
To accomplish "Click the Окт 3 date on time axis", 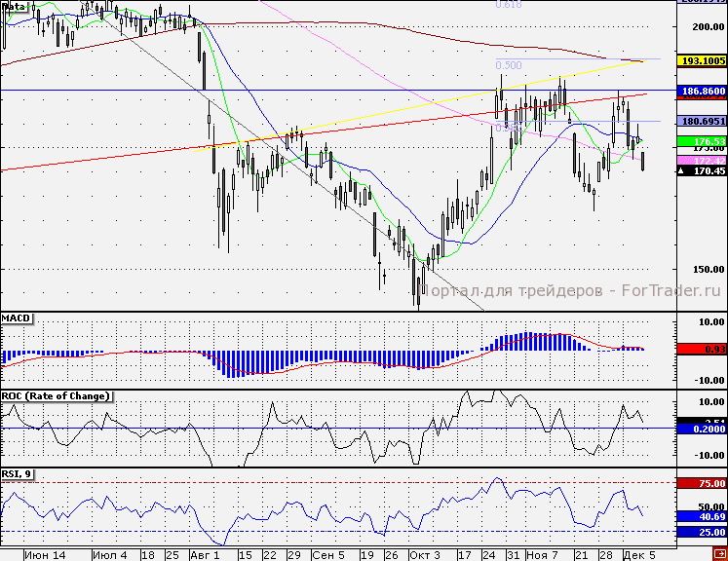I will click(424, 553).
